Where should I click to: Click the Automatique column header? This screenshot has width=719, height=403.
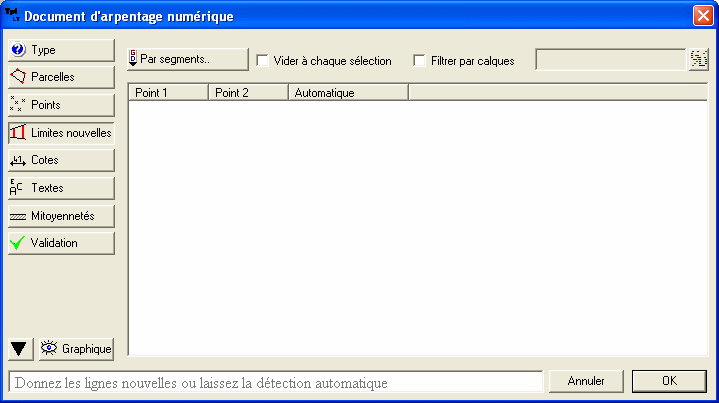(347, 93)
